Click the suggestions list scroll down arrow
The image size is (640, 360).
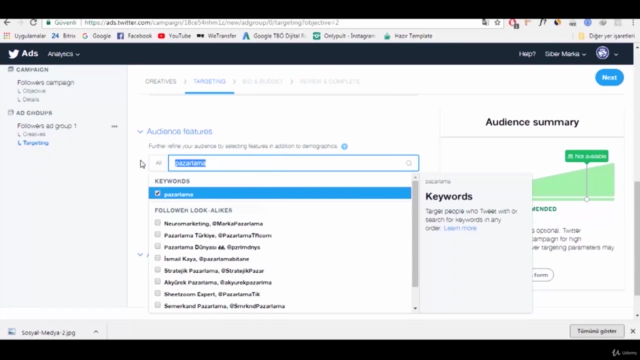415,309
